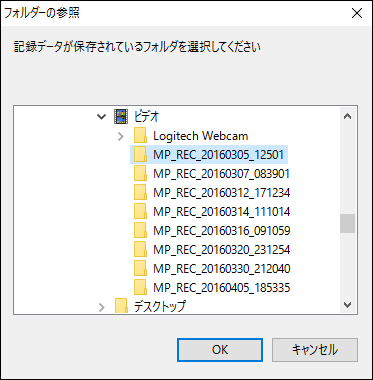Collapse the ビデオ tree node
373x380 pixels.
coord(101,117)
